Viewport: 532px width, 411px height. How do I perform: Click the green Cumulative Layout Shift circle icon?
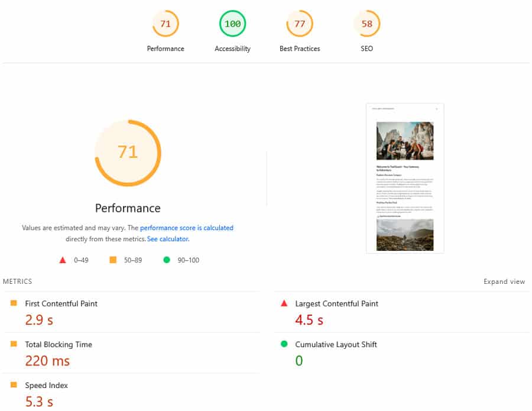point(286,344)
